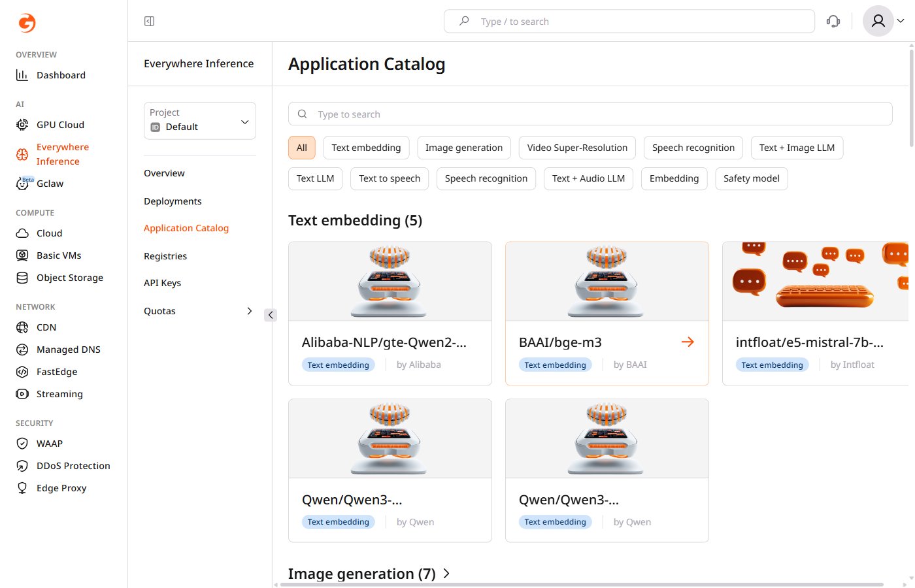Open Quotas menu item

pyautogui.click(x=159, y=311)
